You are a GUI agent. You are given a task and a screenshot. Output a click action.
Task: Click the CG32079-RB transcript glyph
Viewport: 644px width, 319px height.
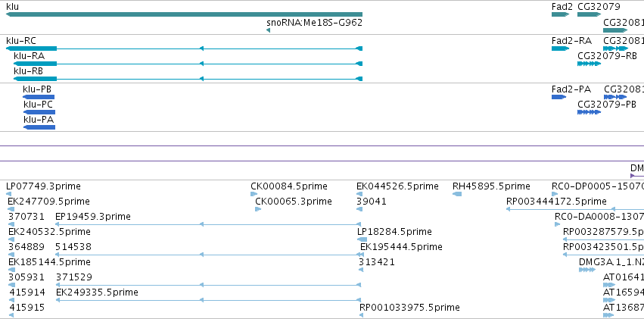tap(589, 64)
